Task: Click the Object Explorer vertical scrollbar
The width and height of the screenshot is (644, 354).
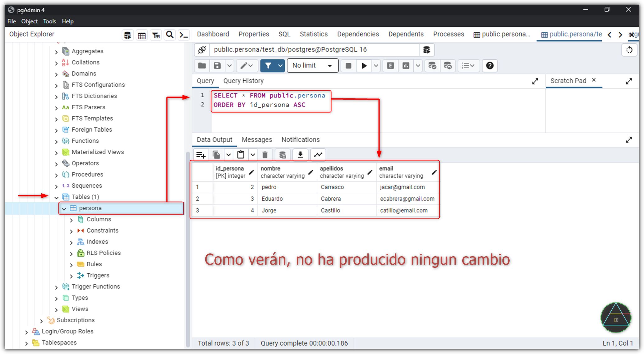Action: [x=188, y=249]
